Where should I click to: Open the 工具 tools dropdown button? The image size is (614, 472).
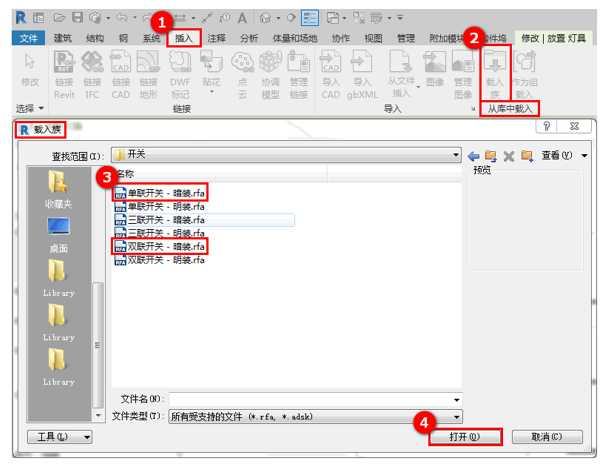[59, 437]
